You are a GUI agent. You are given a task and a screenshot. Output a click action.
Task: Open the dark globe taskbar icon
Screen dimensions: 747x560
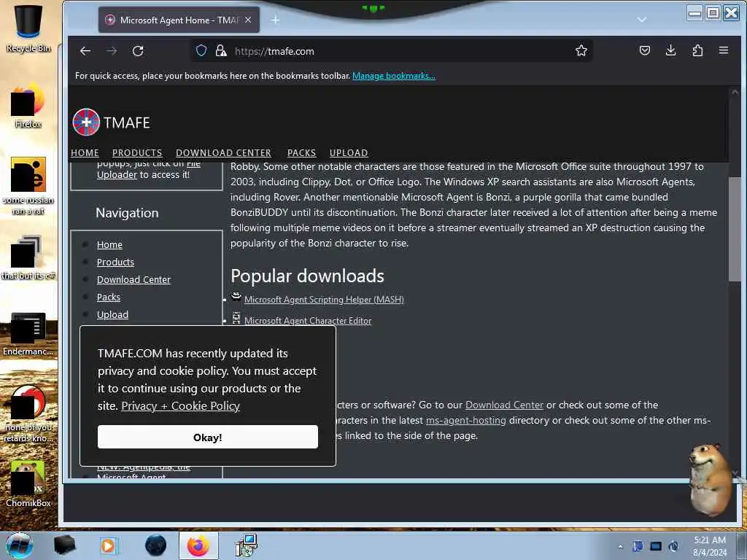pyautogui.click(x=155, y=545)
